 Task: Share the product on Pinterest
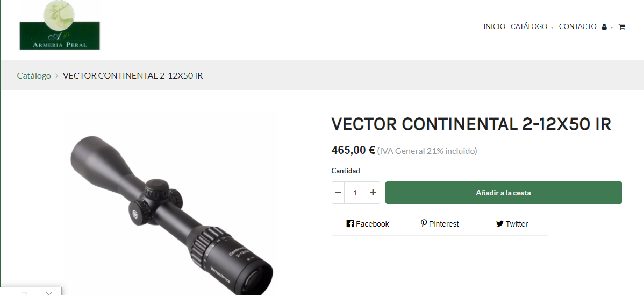(x=440, y=224)
